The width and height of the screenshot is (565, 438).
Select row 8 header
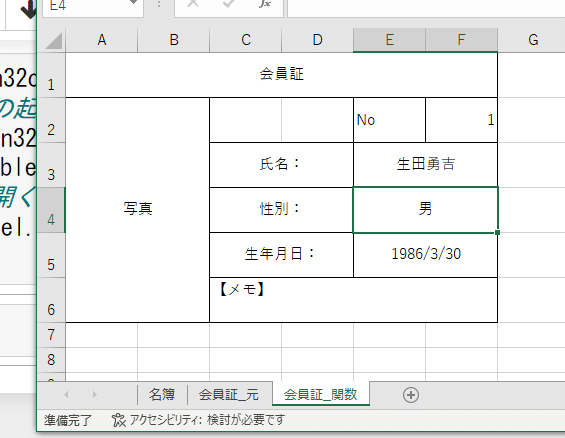point(51,360)
